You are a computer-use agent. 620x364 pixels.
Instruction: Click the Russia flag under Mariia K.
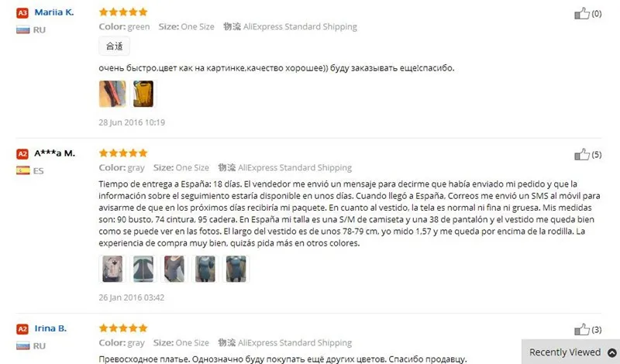(23, 29)
